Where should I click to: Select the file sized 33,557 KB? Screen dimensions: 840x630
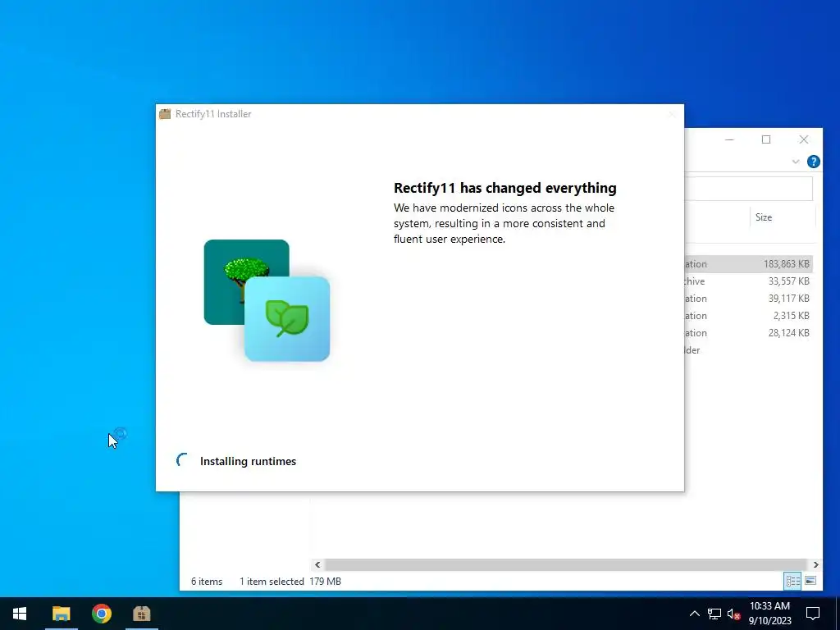(x=748, y=281)
